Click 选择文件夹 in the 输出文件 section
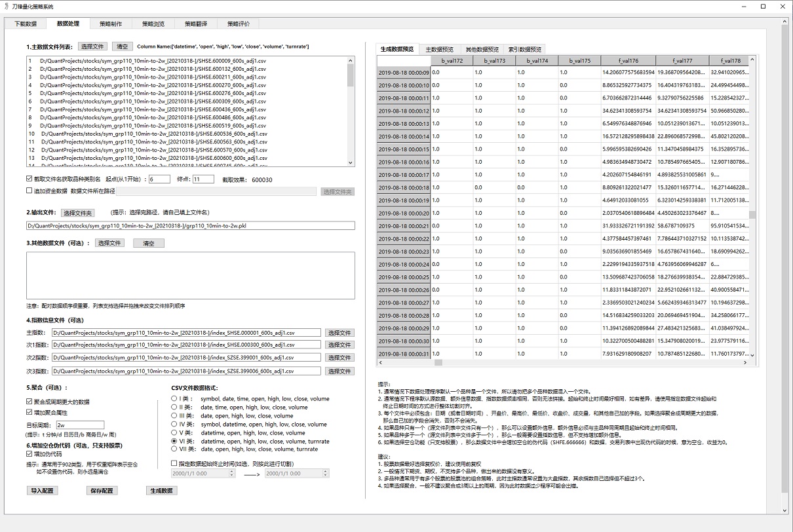 pyautogui.click(x=78, y=213)
